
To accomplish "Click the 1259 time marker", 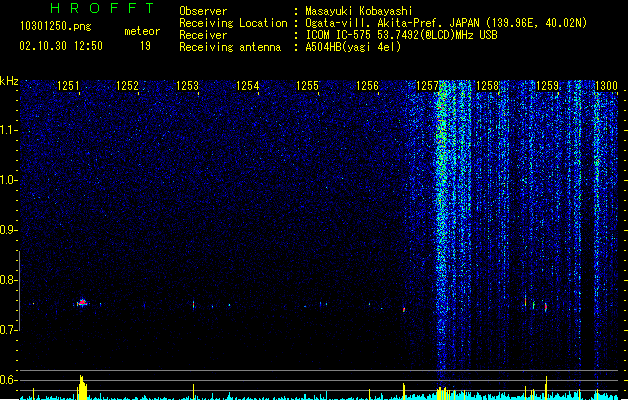I will coord(547,85).
